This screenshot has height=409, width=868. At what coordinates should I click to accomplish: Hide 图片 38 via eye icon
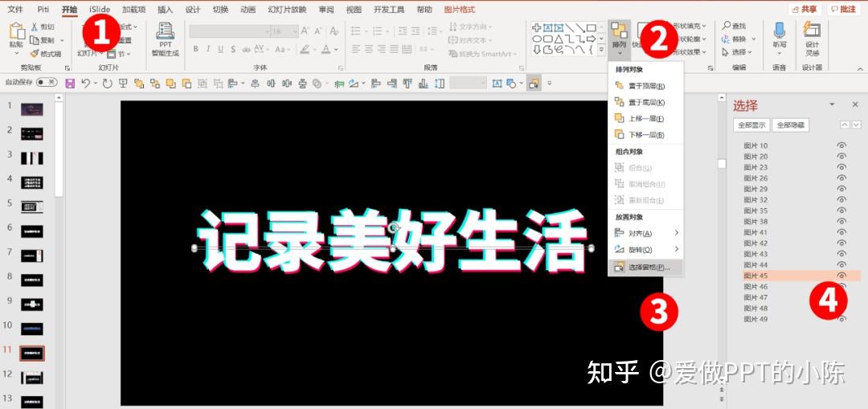pyautogui.click(x=841, y=221)
